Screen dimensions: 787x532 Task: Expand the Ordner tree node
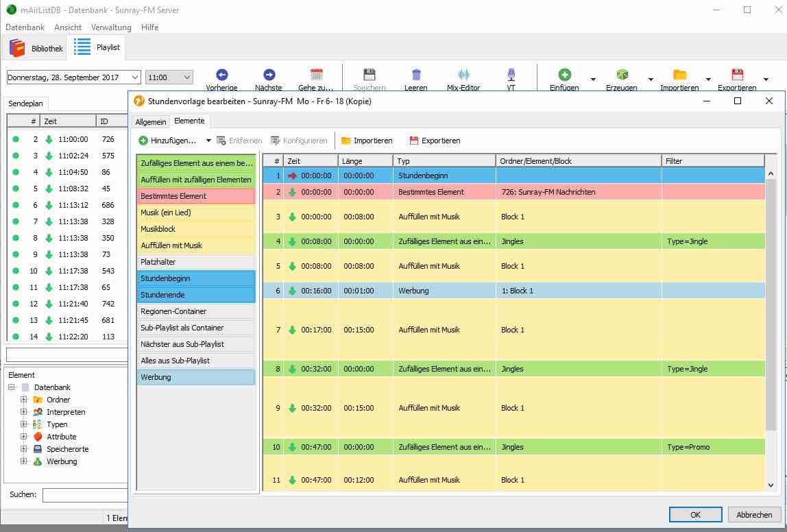coord(24,400)
